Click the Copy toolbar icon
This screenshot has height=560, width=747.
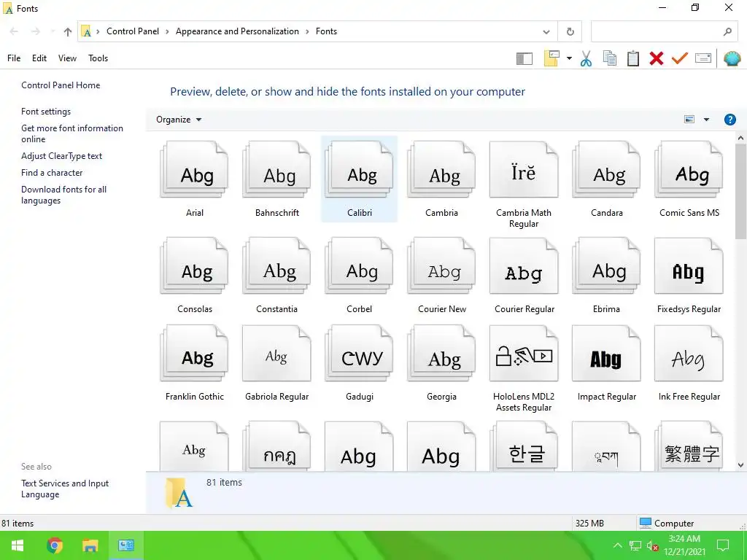[x=610, y=58]
